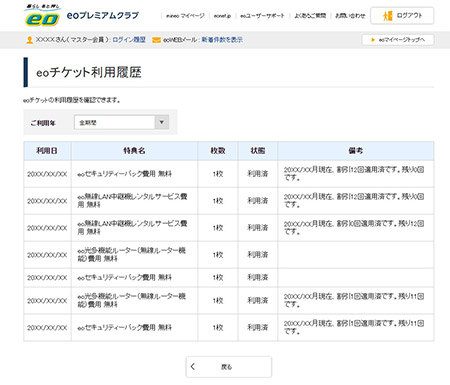
Task: Select the 全期間 year combo box
Action: pos(121,122)
